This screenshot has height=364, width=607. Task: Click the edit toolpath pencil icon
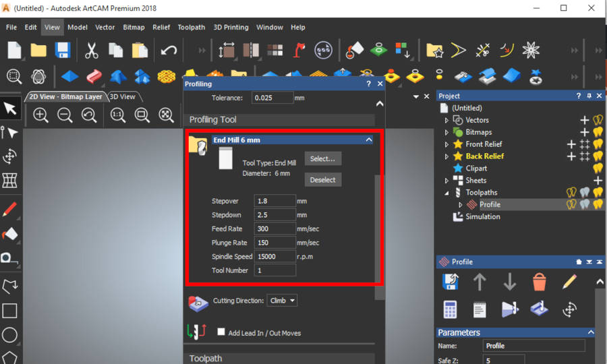click(x=569, y=282)
